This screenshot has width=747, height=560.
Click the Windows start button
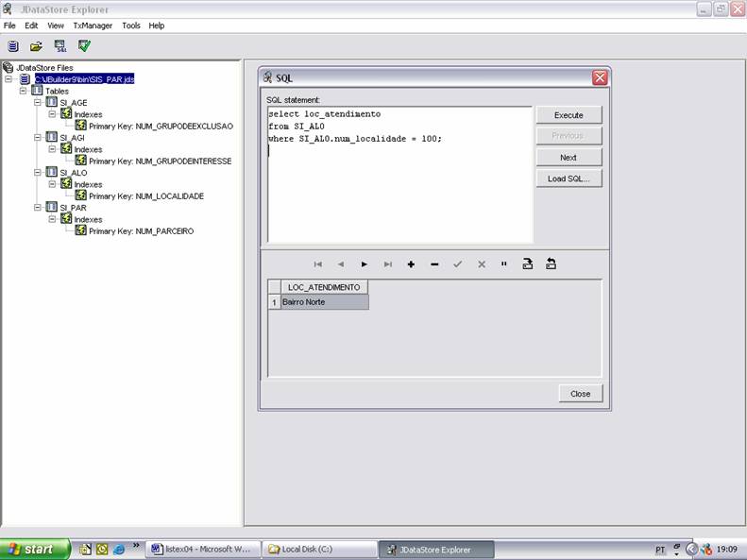pyautogui.click(x=35, y=549)
